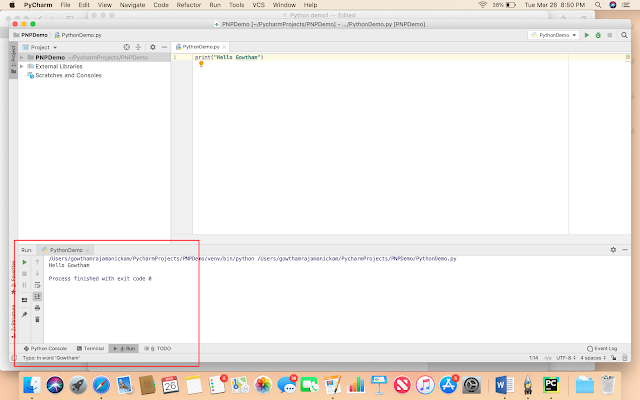Toggle scroll to end in Run console

click(37, 296)
